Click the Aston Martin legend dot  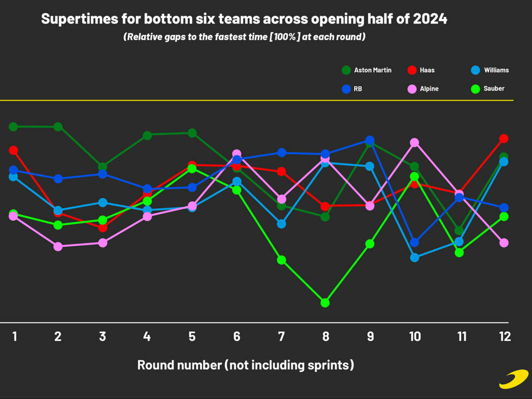pos(346,70)
